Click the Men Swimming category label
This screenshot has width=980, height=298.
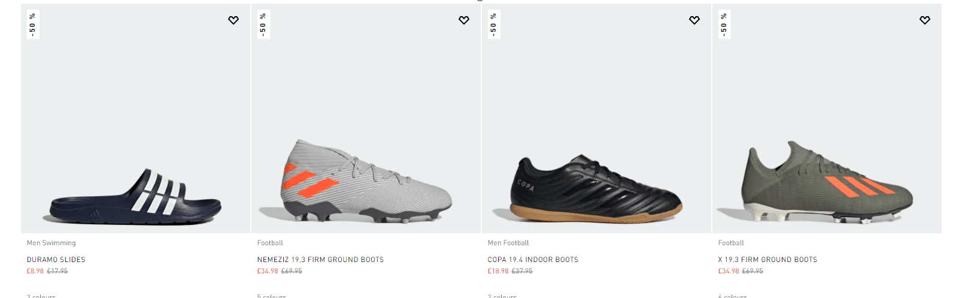[51, 243]
